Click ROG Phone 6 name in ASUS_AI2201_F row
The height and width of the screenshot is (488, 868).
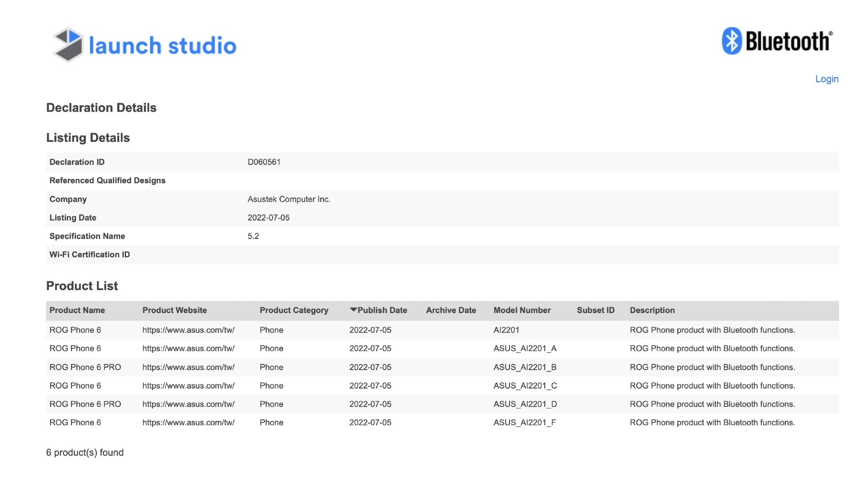75,423
